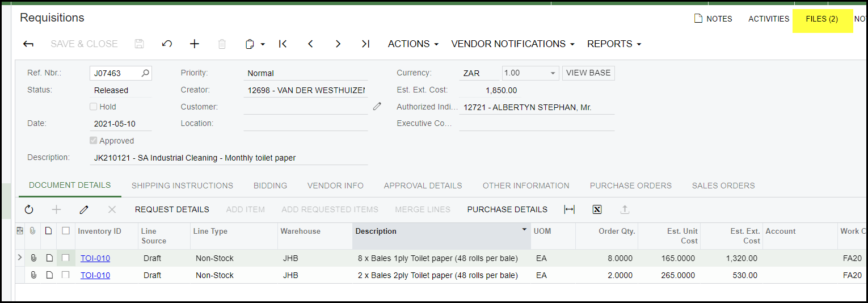Click the fit-to-screen columns icon
The width and height of the screenshot is (868, 303).
coord(569,210)
